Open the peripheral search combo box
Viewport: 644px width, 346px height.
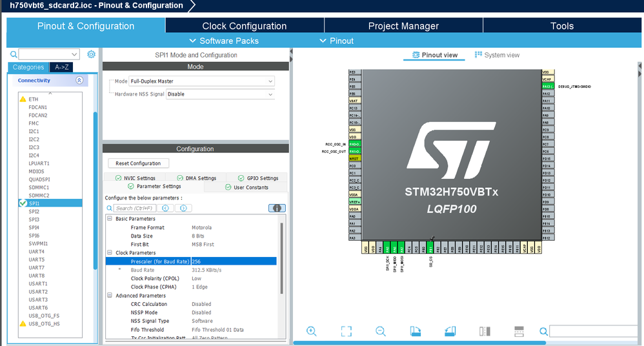click(48, 54)
